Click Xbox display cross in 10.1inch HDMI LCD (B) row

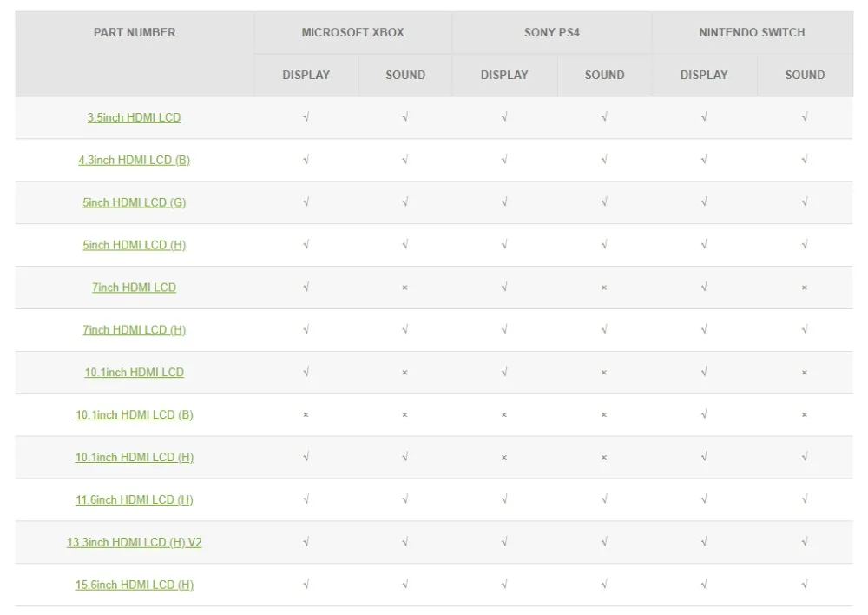coord(306,415)
